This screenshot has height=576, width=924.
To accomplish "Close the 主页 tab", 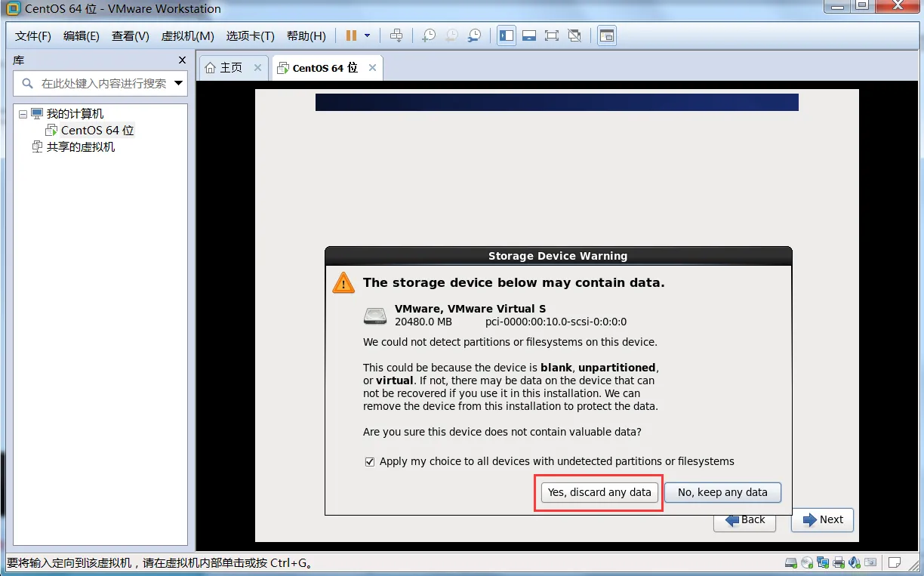I will (x=257, y=68).
